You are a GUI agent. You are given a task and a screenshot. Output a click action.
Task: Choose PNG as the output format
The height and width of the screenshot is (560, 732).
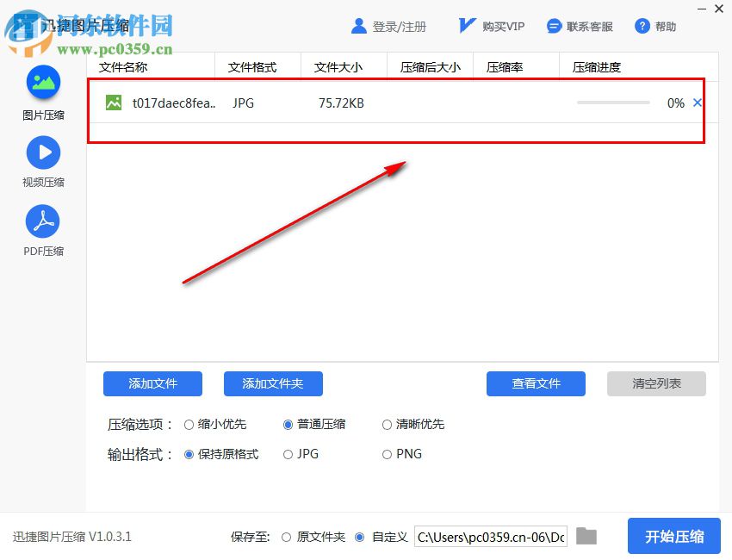(x=387, y=454)
